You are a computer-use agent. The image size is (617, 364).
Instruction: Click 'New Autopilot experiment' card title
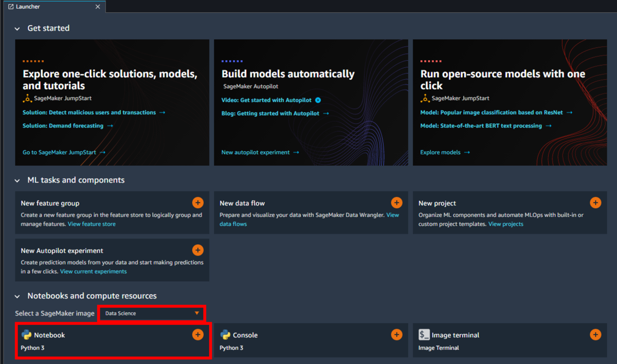pyautogui.click(x=62, y=250)
